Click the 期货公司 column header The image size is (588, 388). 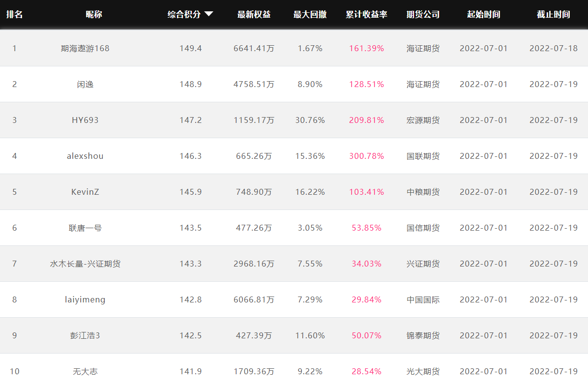(x=423, y=14)
